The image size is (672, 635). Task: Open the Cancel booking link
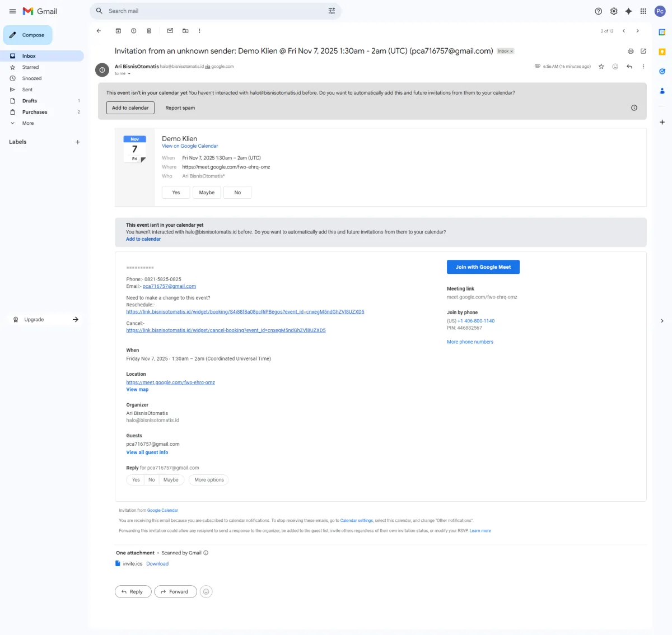pos(226,330)
